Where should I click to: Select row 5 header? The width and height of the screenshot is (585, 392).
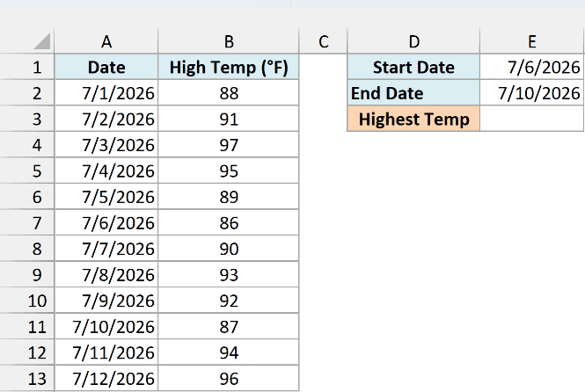pos(27,171)
